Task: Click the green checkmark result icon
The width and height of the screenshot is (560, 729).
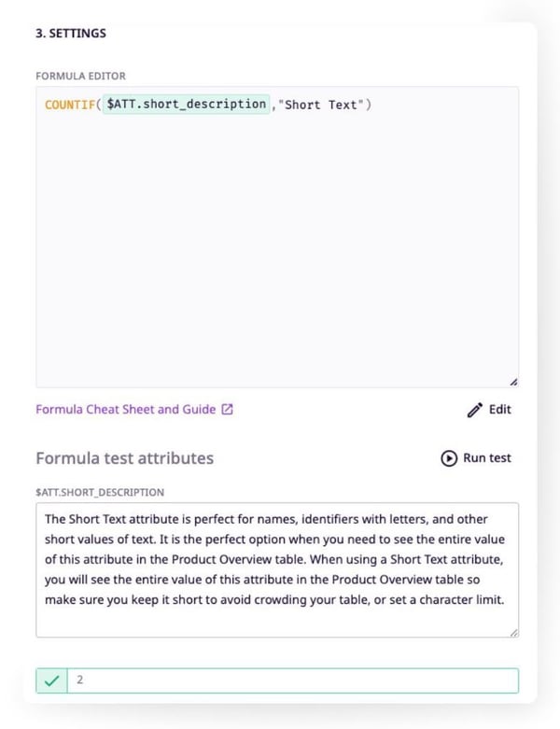Action: pyautogui.click(x=51, y=680)
